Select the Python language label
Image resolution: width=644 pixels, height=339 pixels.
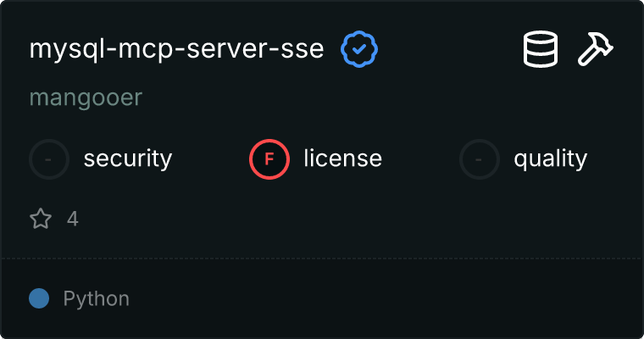pyautogui.click(x=96, y=299)
